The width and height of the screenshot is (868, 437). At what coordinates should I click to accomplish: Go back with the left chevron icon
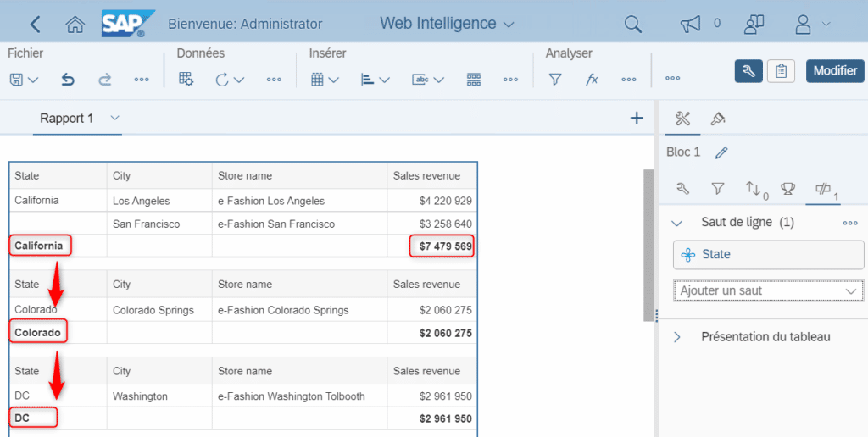36,25
